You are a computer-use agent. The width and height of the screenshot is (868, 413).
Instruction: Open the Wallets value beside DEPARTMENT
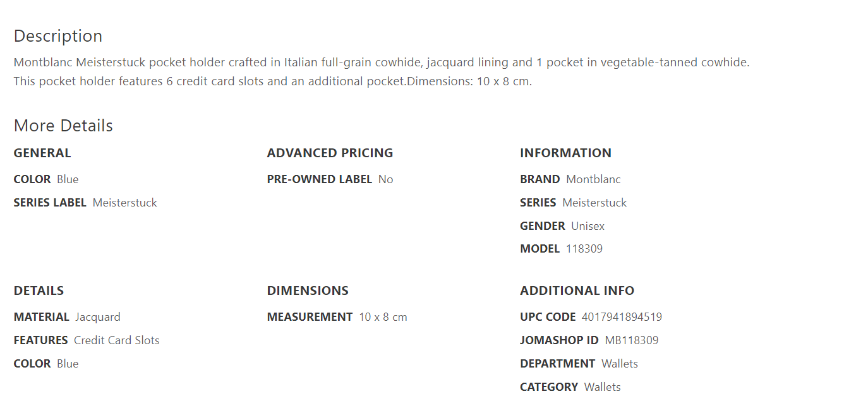(619, 364)
